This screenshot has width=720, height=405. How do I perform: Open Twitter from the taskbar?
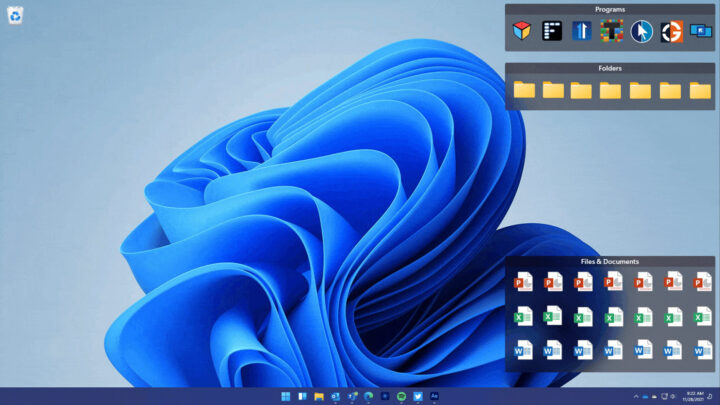click(418, 396)
